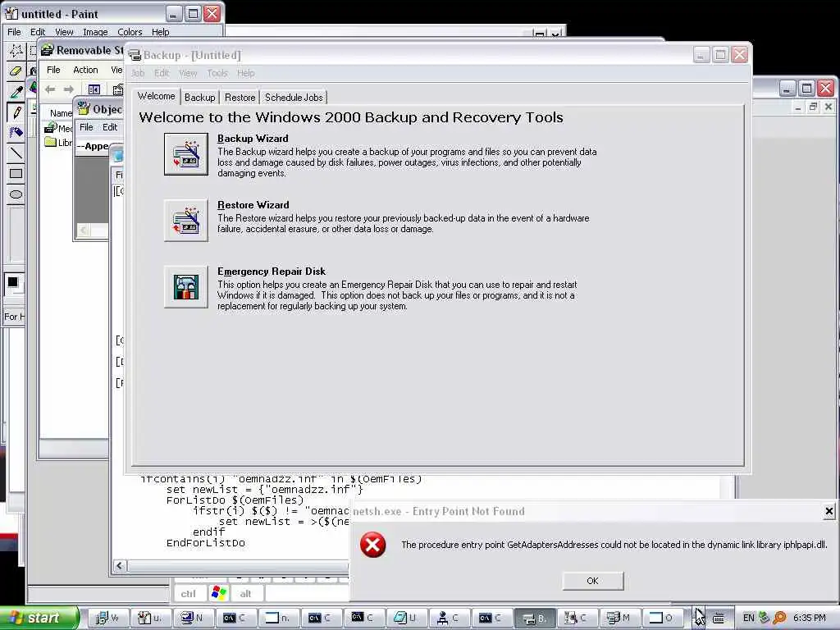This screenshot has height=630, width=840.
Task: Open File menu in Paint
Action: (14, 32)
